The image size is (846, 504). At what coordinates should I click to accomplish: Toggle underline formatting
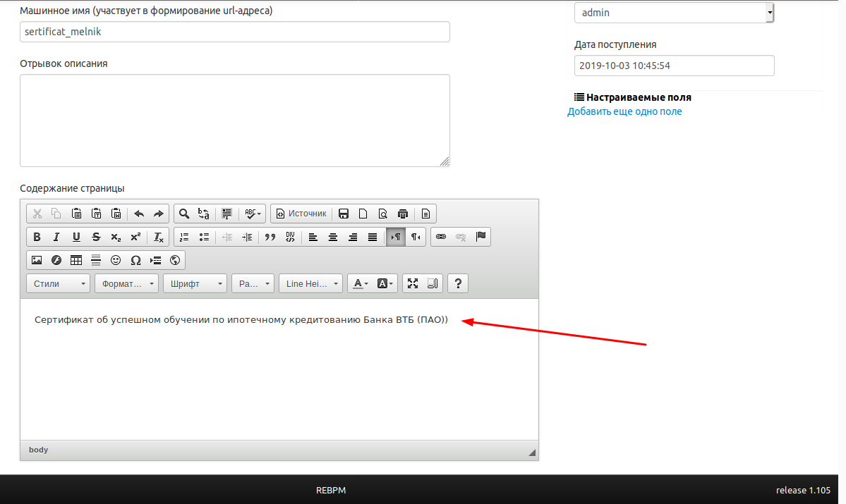click(76, 237)
